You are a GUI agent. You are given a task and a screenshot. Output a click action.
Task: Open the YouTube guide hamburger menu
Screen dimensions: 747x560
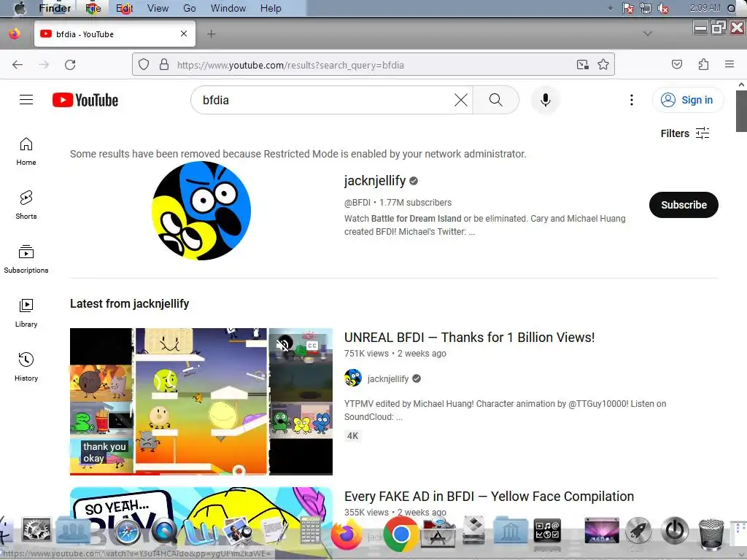tap(26, 99)
